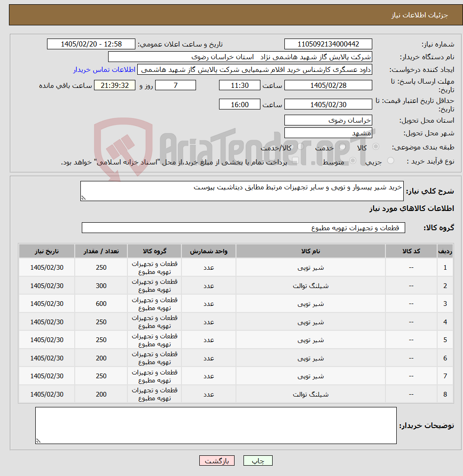The width and height of the screenshot is (463, 476).
Task: Click the توضیحات خریدار textarea
Action: [x=216, y=425]
